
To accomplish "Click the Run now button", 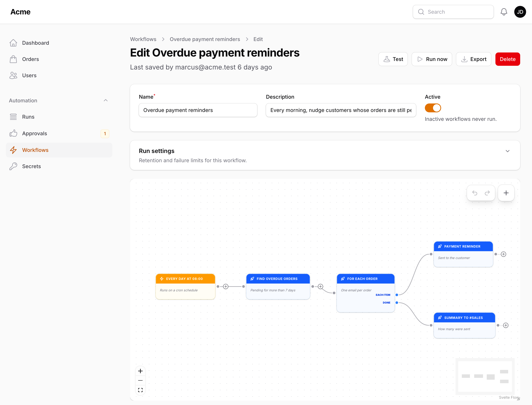I will point(432,59).
